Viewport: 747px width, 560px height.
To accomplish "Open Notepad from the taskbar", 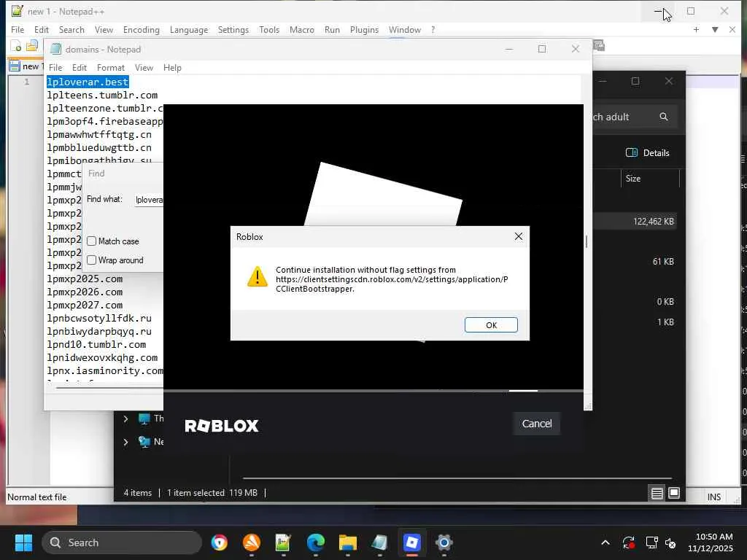I will click(x=379, y=542).
